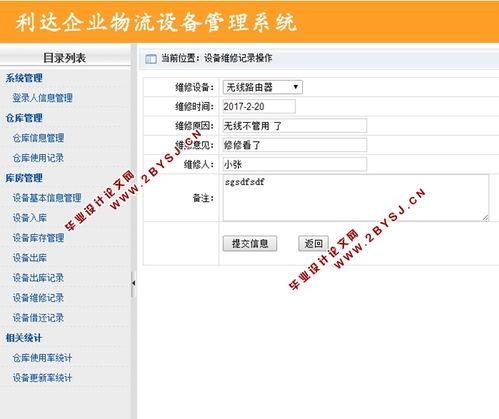This screenshot has height=419, width=499.
Task: Expand the 系统管理 menu group
Action: coord(24,78)
